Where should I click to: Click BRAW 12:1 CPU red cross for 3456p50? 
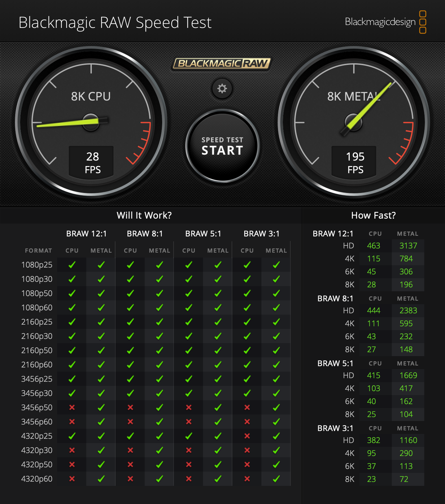[x=72, y=407]
